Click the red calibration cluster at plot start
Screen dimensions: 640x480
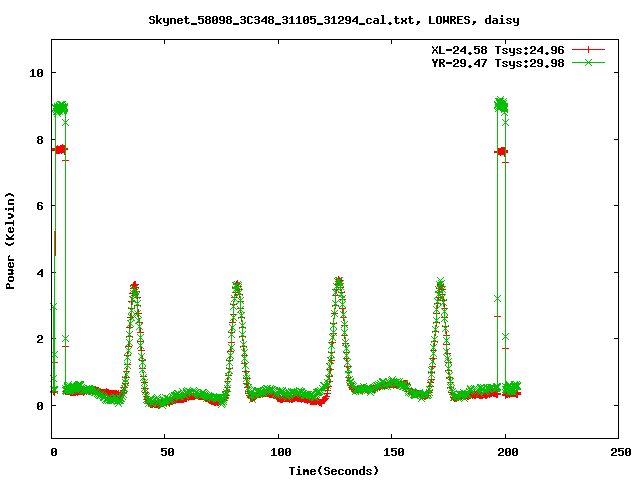(60, 149)
